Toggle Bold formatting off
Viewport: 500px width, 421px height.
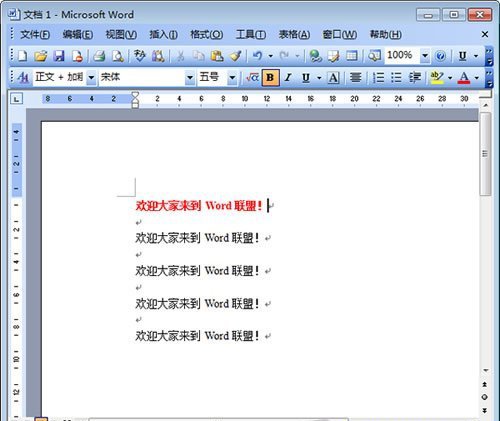(270, 78)
